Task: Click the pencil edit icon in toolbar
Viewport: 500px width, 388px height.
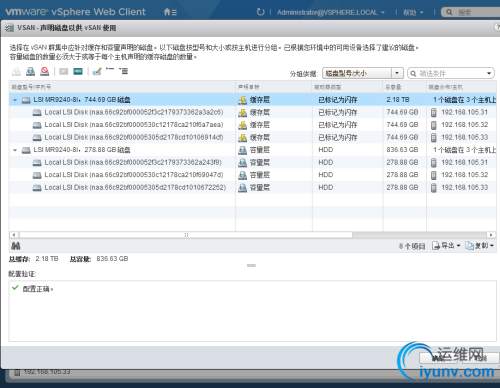Action: [97, 71]
